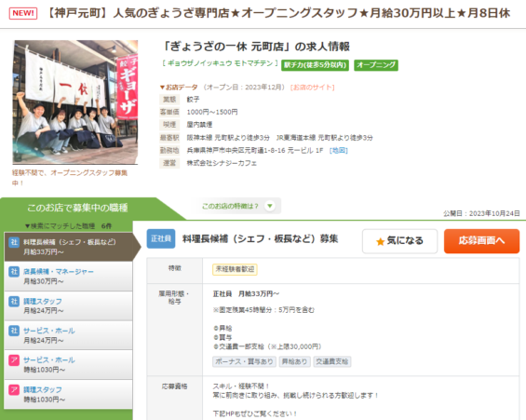Click the pink ア icon beside サービス・ホール
526x420 pixels.
click(x=14, y=360)
